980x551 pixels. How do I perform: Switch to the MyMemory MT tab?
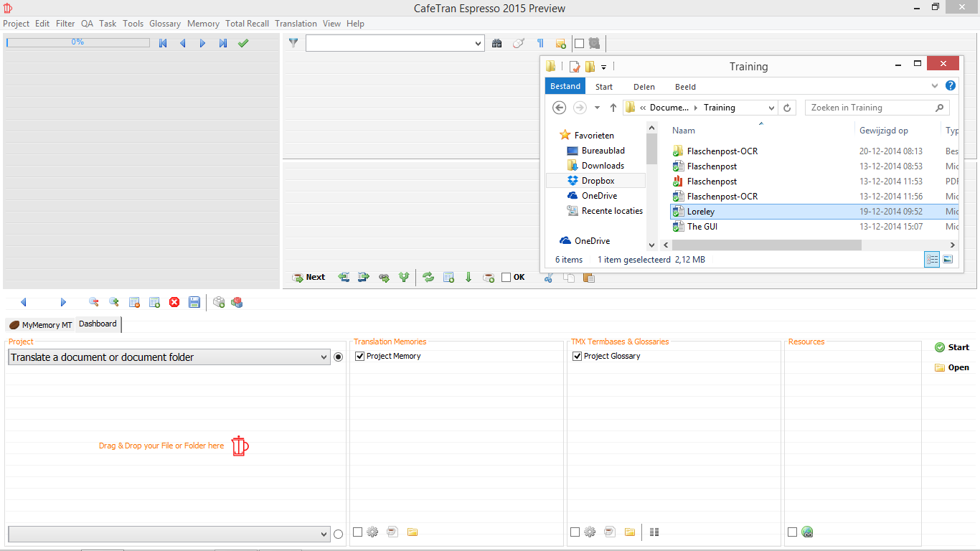point(40,325)
